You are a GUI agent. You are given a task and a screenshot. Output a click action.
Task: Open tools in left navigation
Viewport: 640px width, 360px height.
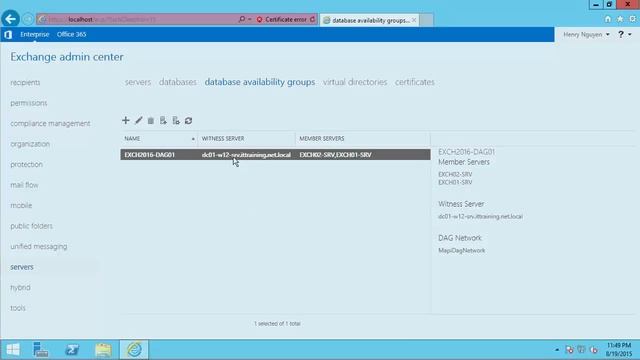tap(18, 308)
